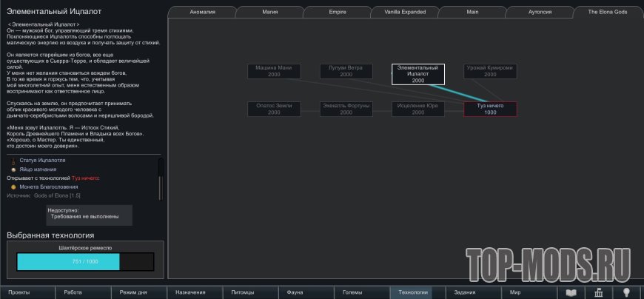Select the Машина Мани research node

[x=274, y=71]
